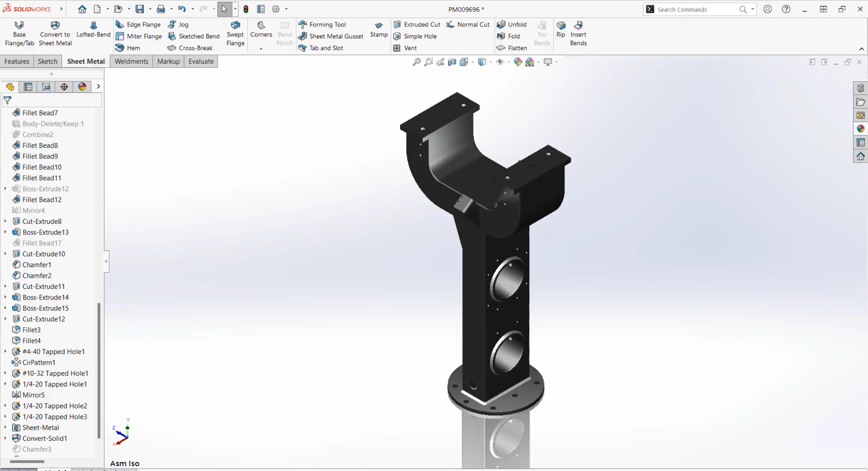Image resolution: width=868 pixels, height=471 pixels.
Task: Click the Edit Appearance color sphere
Action: [517, 62]
